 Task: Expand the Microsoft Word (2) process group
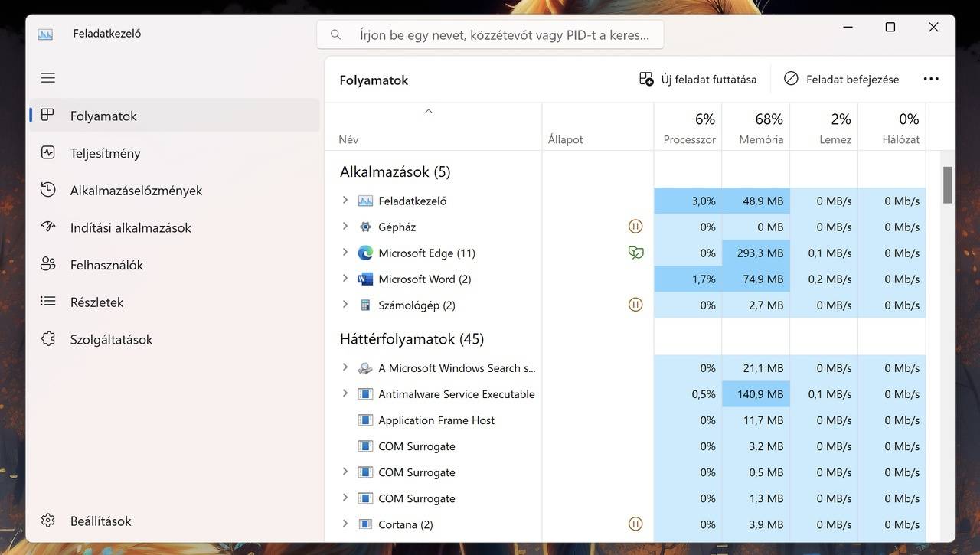coord(345,279)
